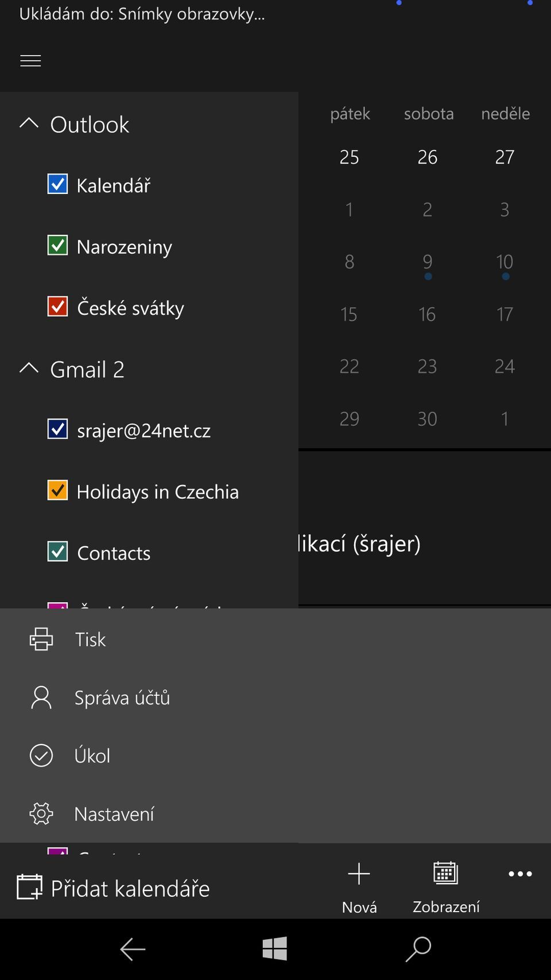Disable the Narozeniny calendar

click(x=57, y=245)
